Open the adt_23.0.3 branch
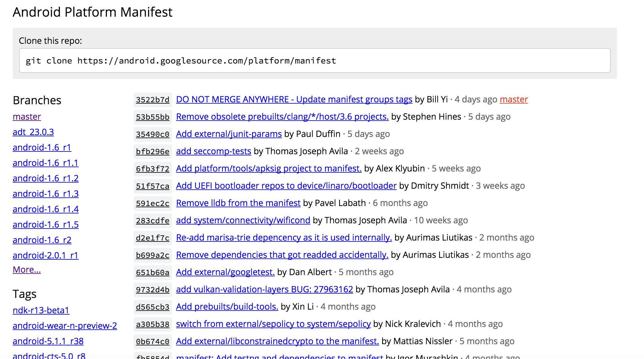The image size is (644, 359). point(33,132)
